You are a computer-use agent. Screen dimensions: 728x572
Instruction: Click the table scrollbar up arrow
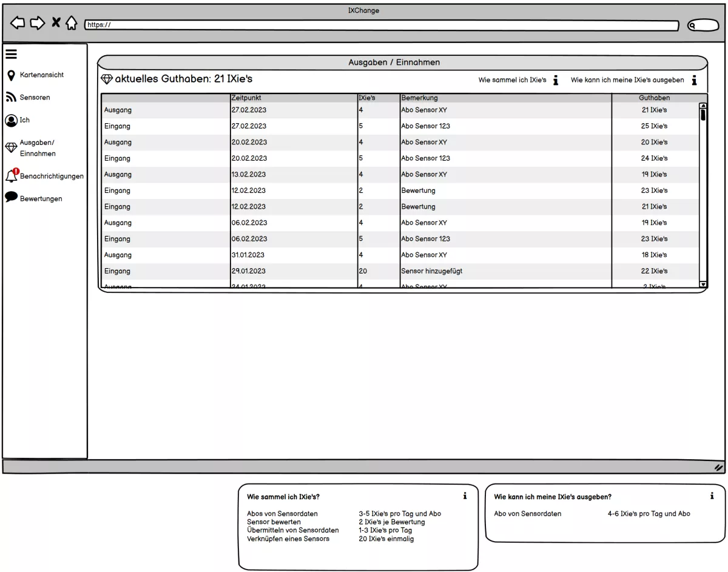[x=703, y=106]
